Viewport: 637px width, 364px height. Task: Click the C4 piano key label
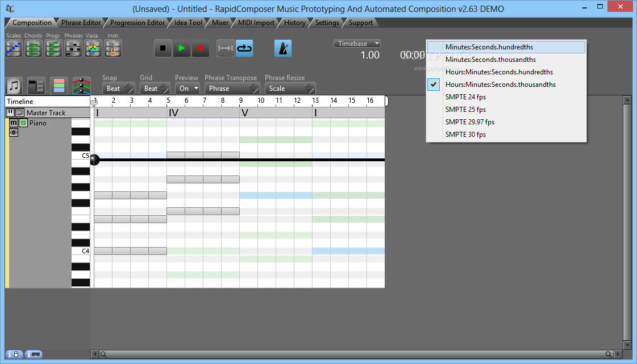(85, 251)
